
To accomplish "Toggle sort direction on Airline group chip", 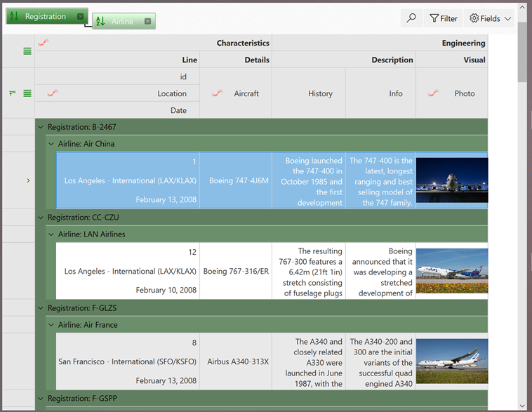I will pyautogui.click(x=100, y=21).
